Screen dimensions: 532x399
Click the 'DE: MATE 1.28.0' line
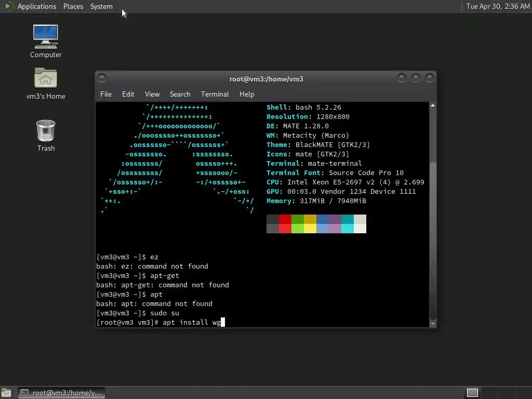[298, 126]
